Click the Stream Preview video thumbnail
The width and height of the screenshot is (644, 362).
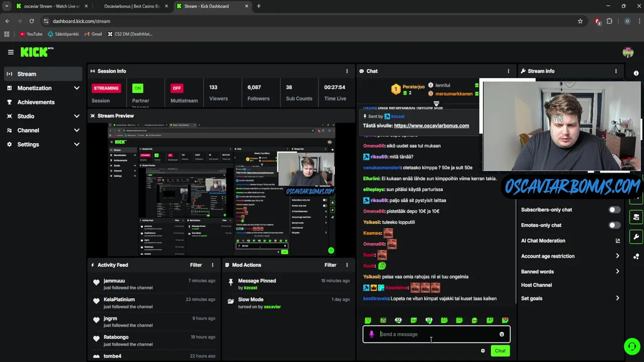tap(221, 189)
